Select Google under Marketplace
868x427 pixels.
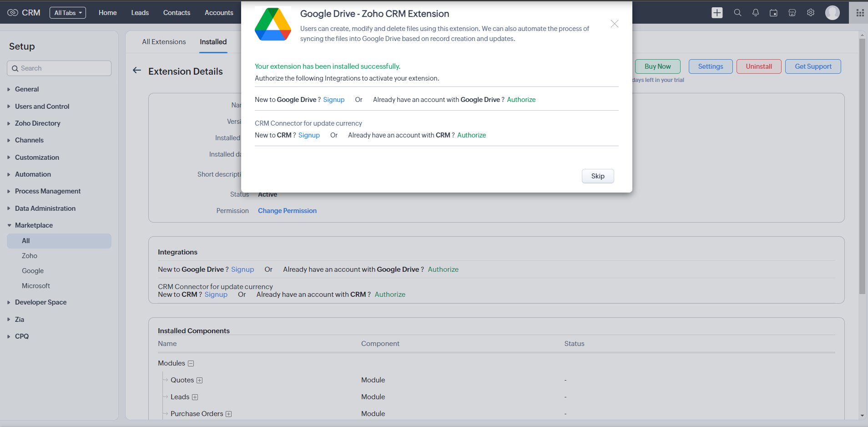[33, 271]
